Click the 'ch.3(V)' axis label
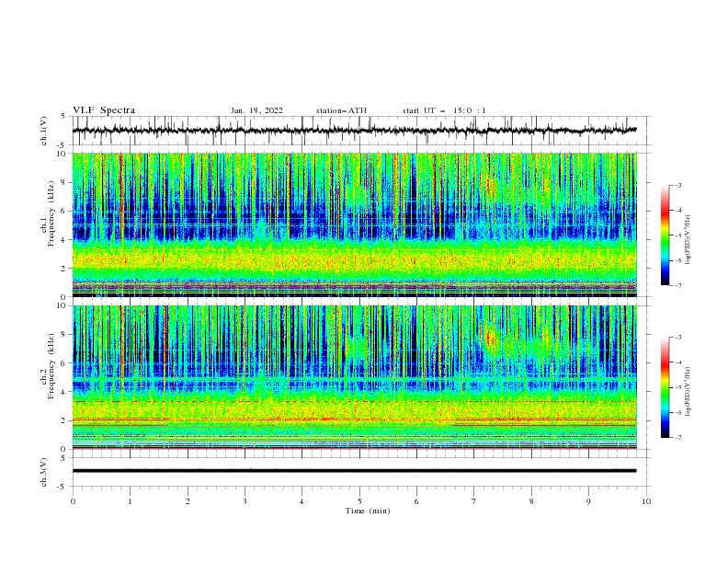728x563 pixels. 44,472
